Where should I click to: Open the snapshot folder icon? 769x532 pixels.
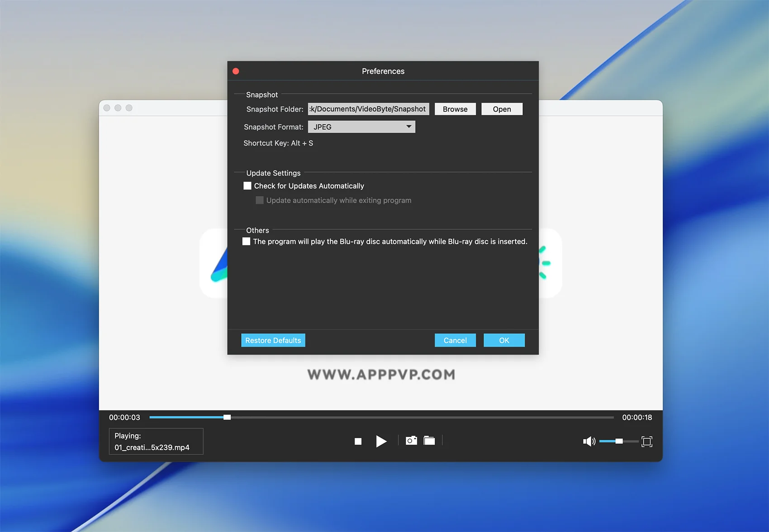click(x=429, y=441)
